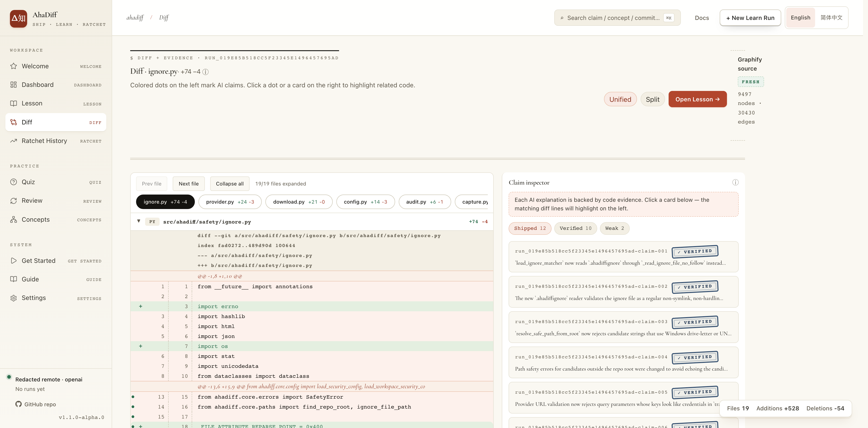The height and width of the screenshot is (428, 868).
Task: Open claim-004 card
Action: (x=623, y=363)
